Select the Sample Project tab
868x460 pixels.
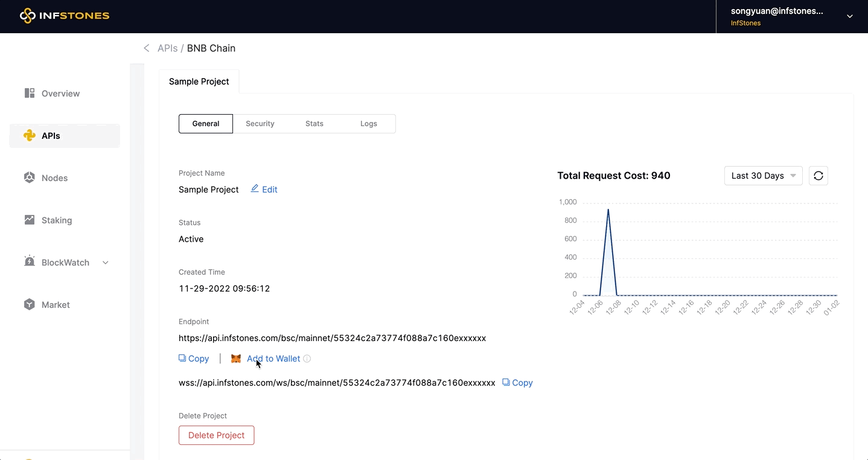pyautogui.click(x=199, y=81)
